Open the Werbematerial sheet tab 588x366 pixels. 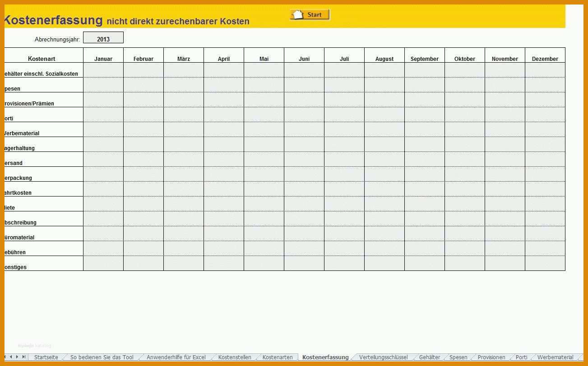(555, 357)
